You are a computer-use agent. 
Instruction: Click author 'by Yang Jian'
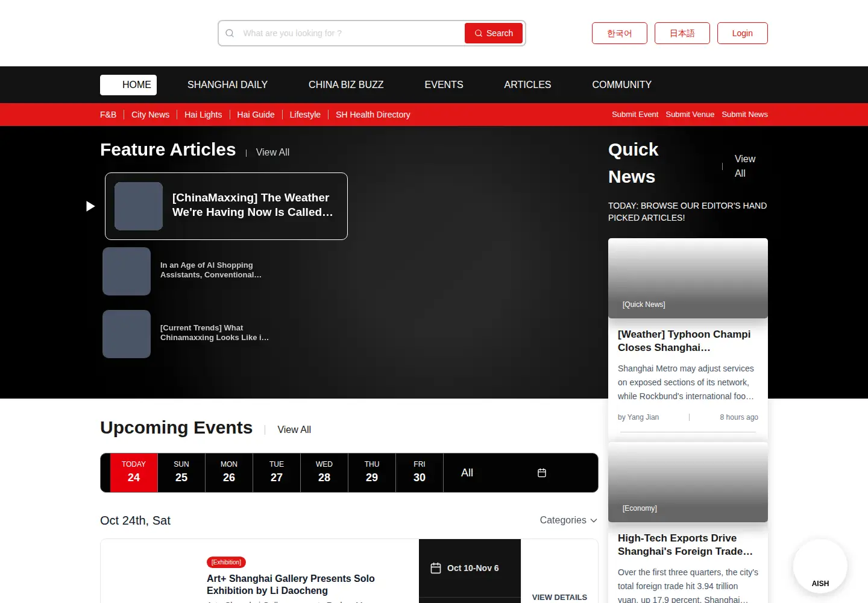point(638,417)
